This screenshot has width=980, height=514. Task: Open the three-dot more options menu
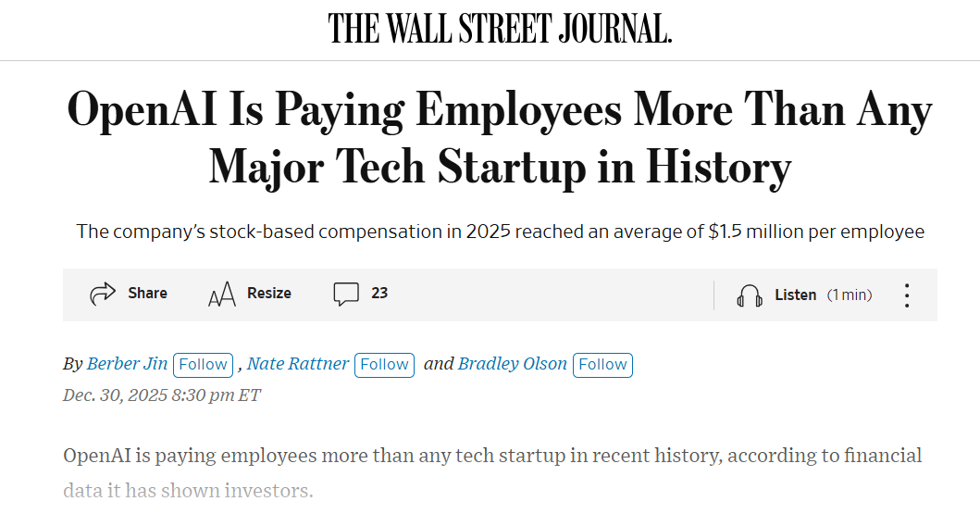907,295
